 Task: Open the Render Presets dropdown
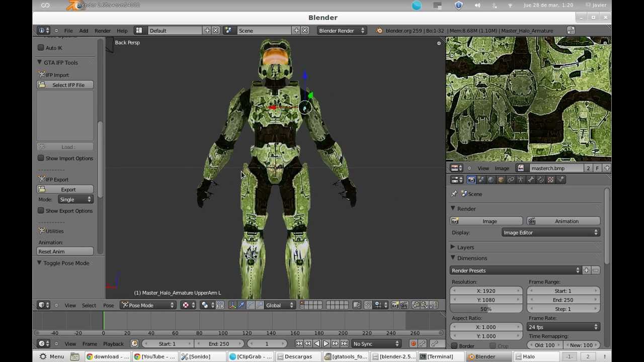click(515, 270)
